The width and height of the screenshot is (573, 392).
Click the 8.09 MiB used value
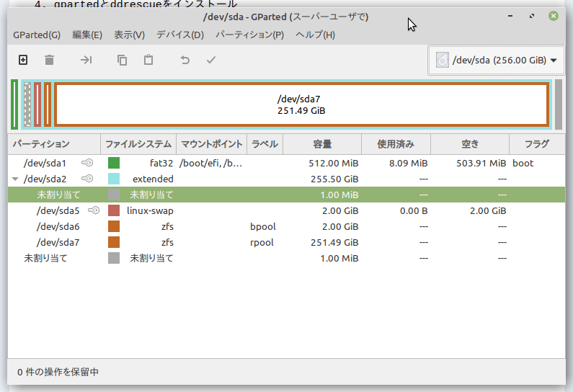click(408, 164)
